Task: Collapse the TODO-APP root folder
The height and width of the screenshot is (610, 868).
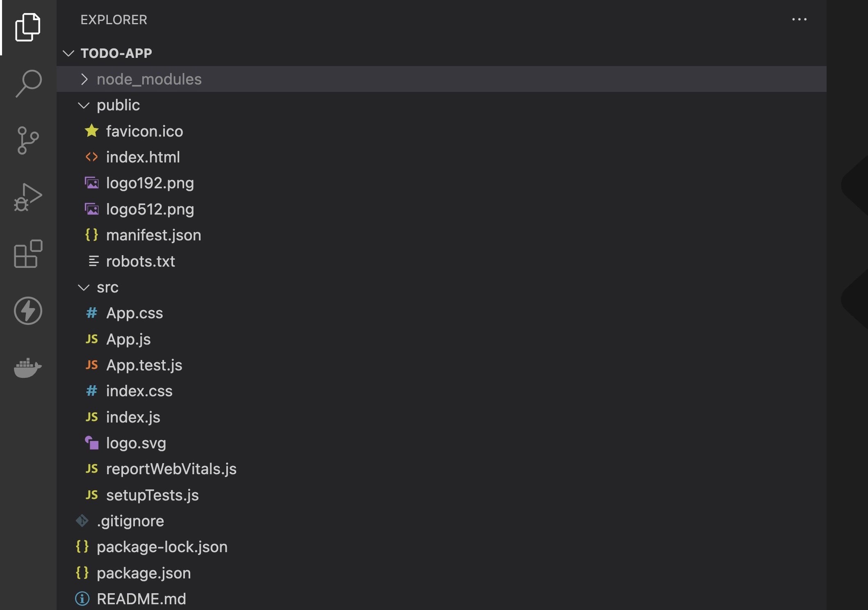Action: click(x=68, y=53)
